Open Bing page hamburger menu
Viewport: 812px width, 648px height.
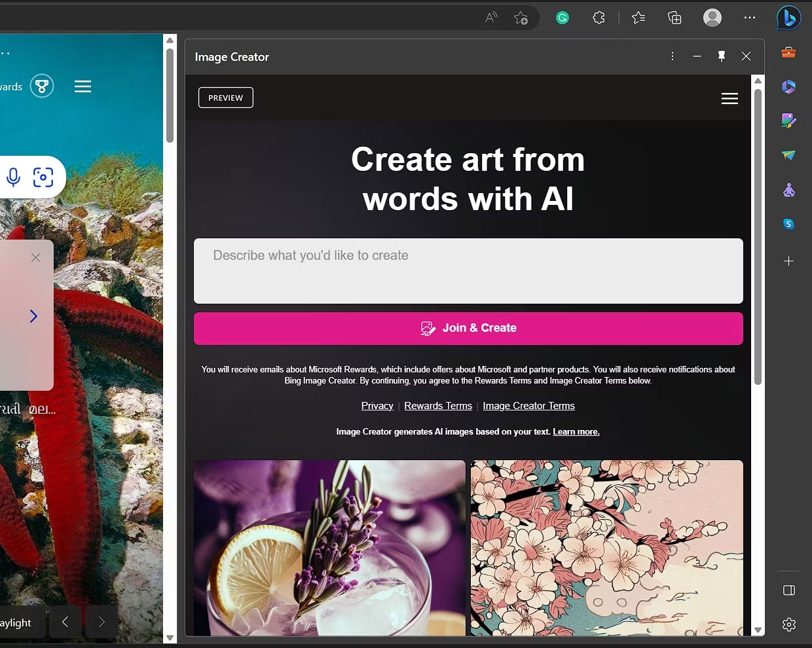tap(83, 86)
